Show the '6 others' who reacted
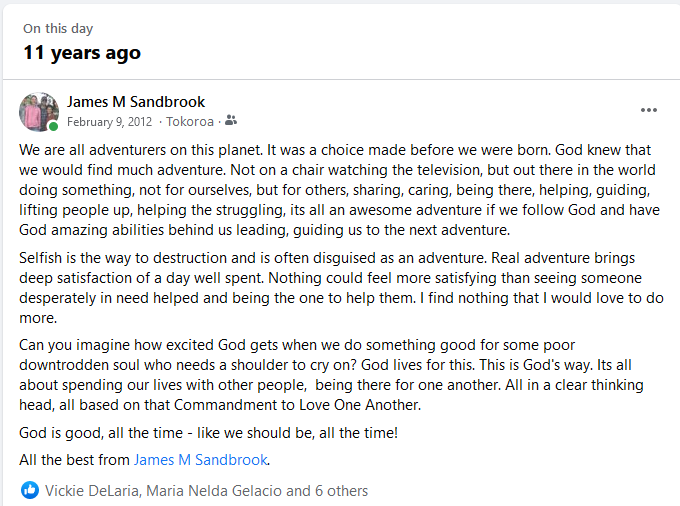Image resolution: width=680 pixels, height=506 pixels. point(340,491)
